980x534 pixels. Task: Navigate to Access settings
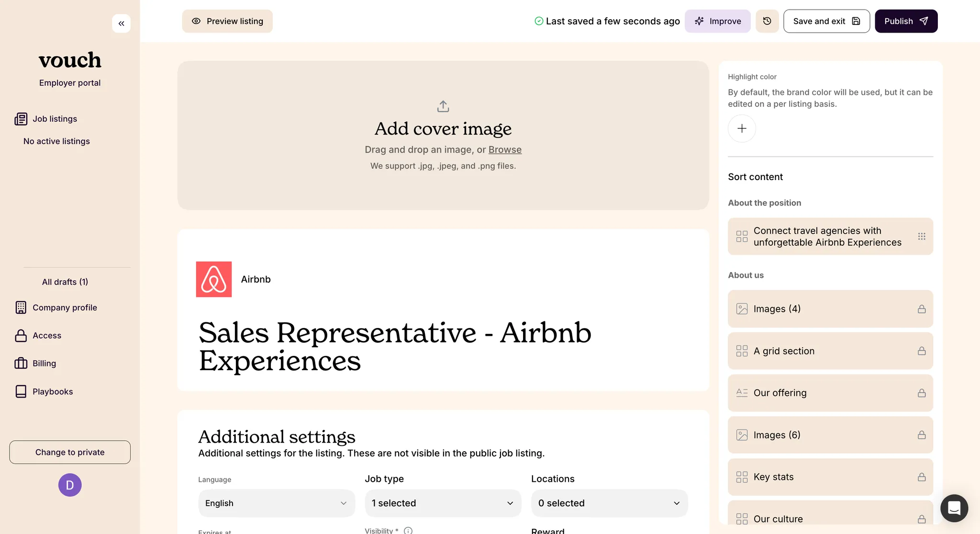click(x=47, y=336)
